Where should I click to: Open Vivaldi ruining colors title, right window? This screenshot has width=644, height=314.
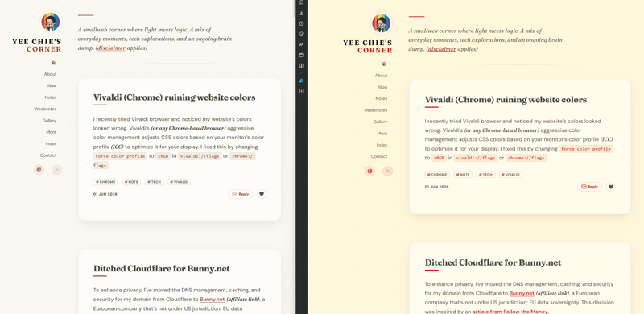coord(506,100)
